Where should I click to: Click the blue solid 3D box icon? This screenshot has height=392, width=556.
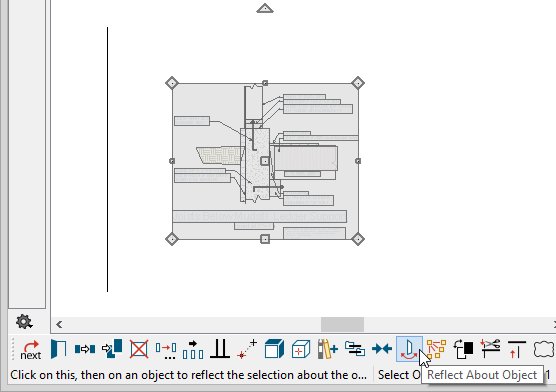pos(274,349)
